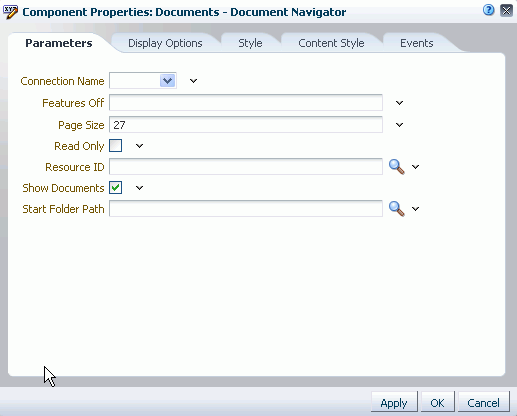Switch to the Display Options tab
The width and height of the screenshot is (517, 416).
coord(165,43)
